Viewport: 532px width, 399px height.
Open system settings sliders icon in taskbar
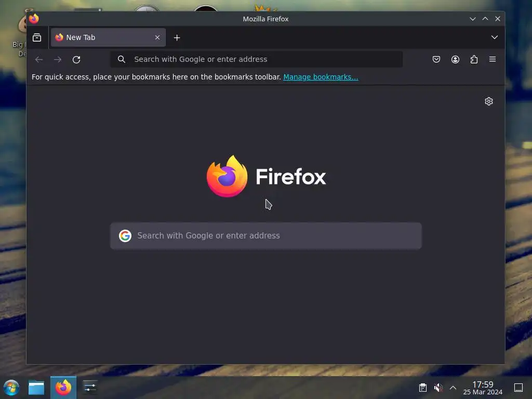coord(90,388)
